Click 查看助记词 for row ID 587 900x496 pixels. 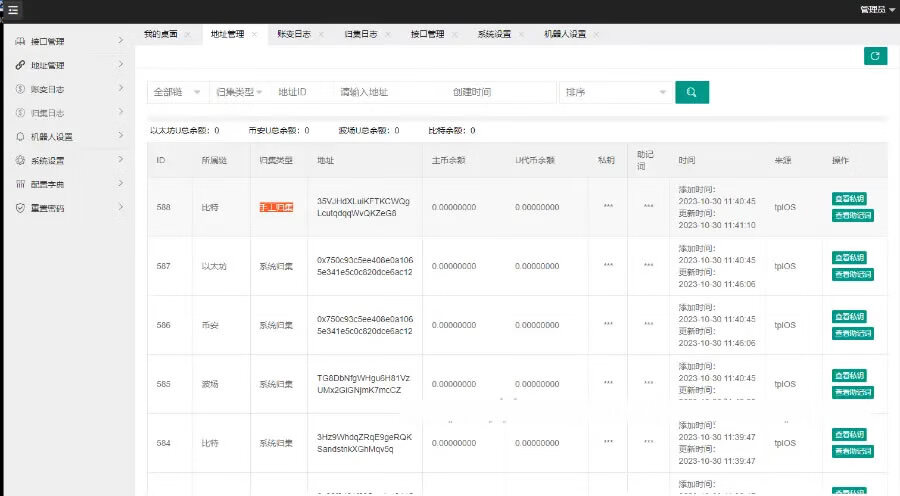852,274
